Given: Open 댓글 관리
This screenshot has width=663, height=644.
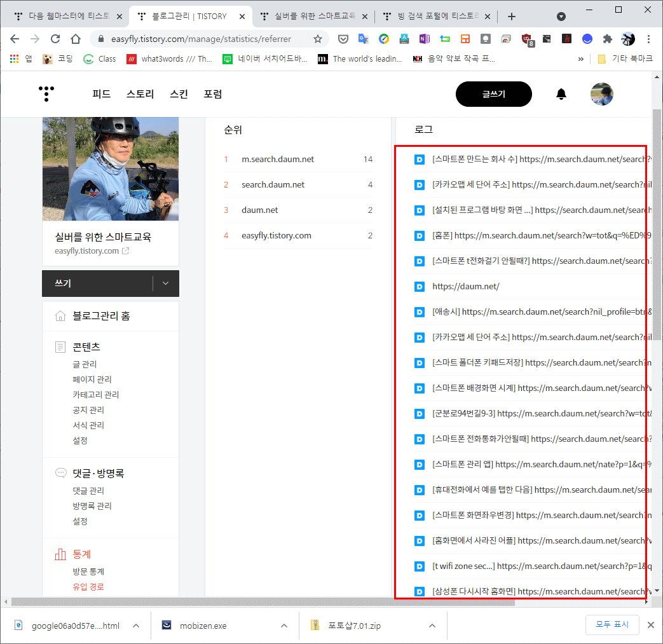Looking at the screenshot, I should pyautogui.click(x=88, y=491).
